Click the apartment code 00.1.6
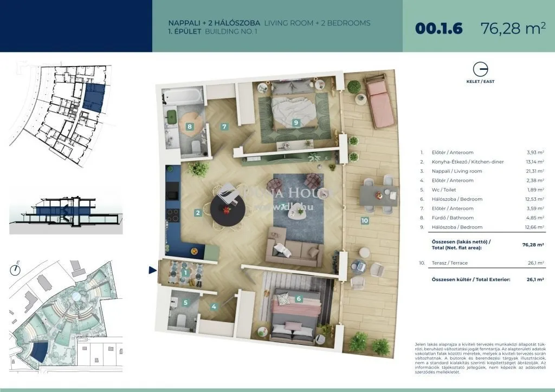The width and height of the screenshot is (555, 392). [x=438, y=28]
